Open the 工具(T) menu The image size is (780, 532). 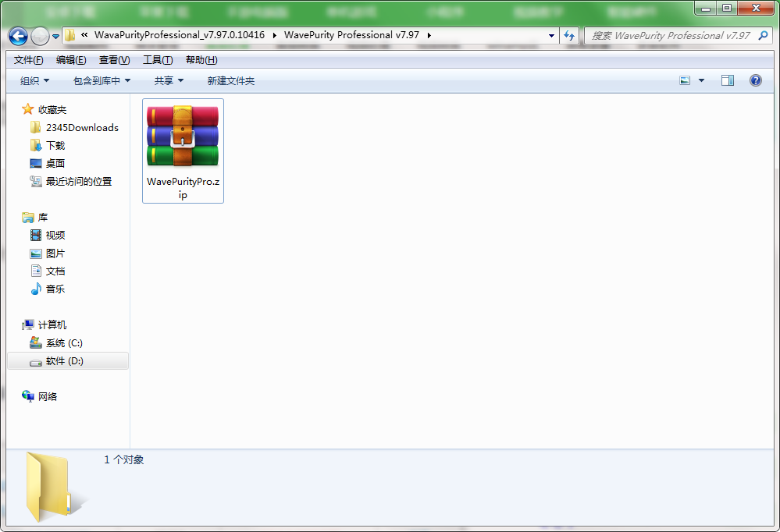(158, 60)
